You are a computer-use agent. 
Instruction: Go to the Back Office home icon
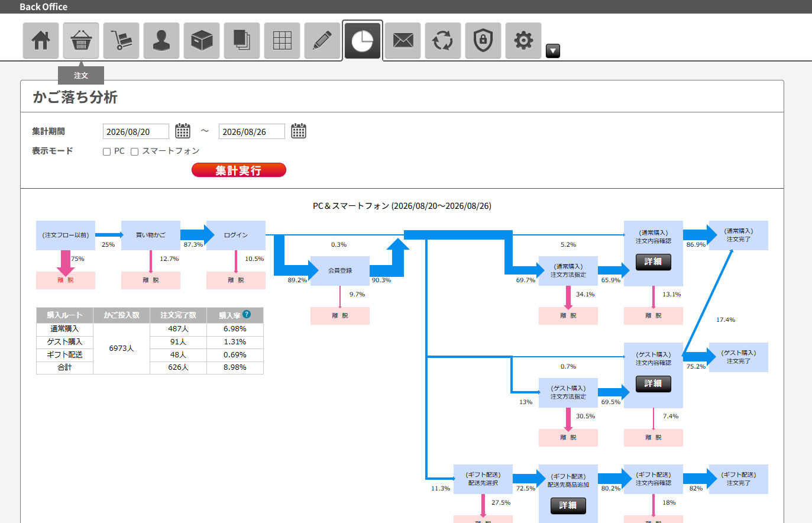(x=41, y=41)
